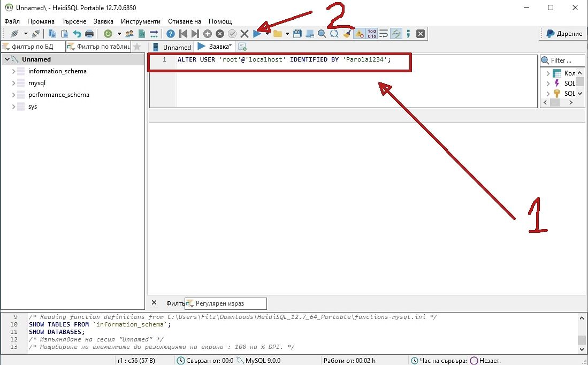Run the query with blue play icon
Image resolution: width=588 pixels, height=365 pixels.
click(x=257, y=34)
